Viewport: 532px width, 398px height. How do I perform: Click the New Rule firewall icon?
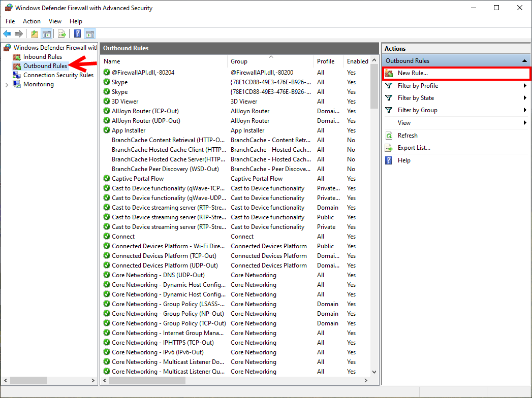(x=389, y=73)
